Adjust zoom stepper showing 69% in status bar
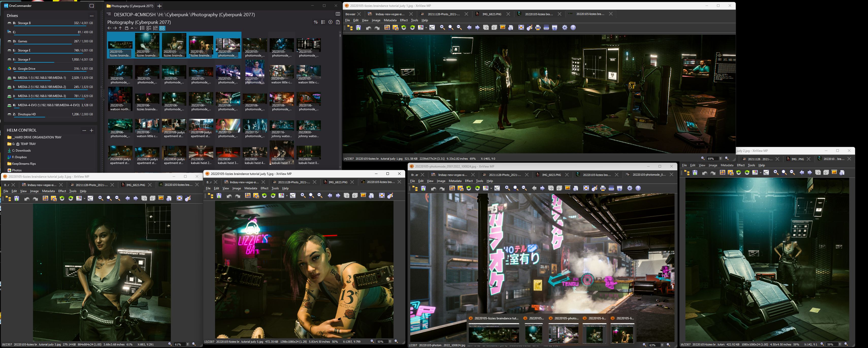Viewport: 868px width, 348px height. 720,158
